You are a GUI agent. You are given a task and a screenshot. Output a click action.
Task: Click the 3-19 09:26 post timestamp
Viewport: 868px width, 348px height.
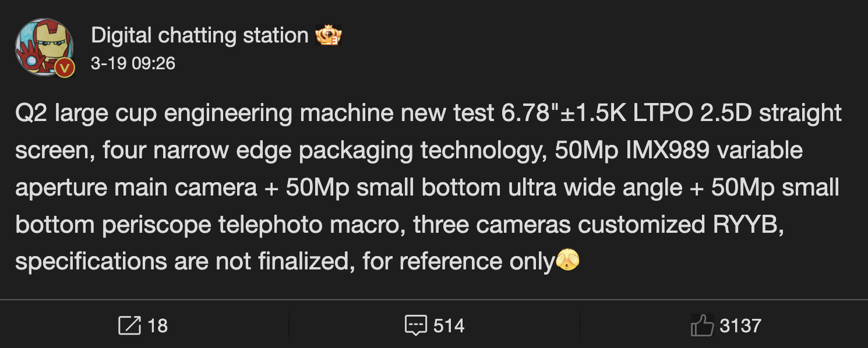pyautogui.click(x=133, y=63)
